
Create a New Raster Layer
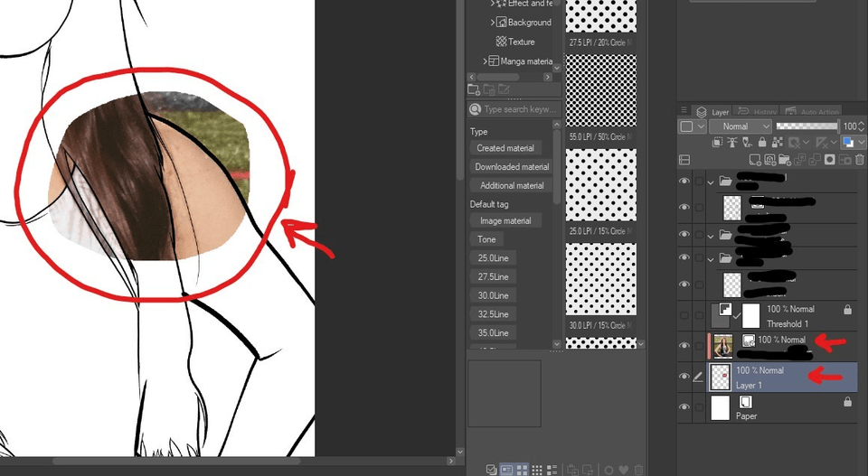click(755, 160)
